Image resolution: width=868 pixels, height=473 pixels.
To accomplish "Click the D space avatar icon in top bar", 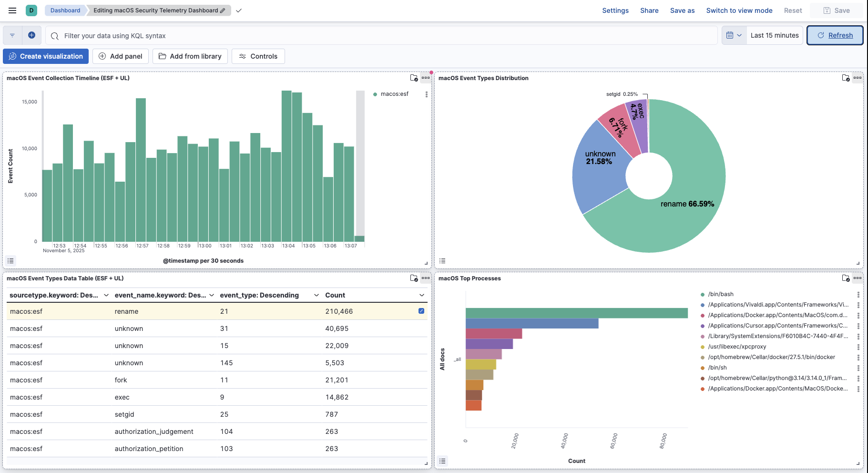I will [x=31, y=10].
